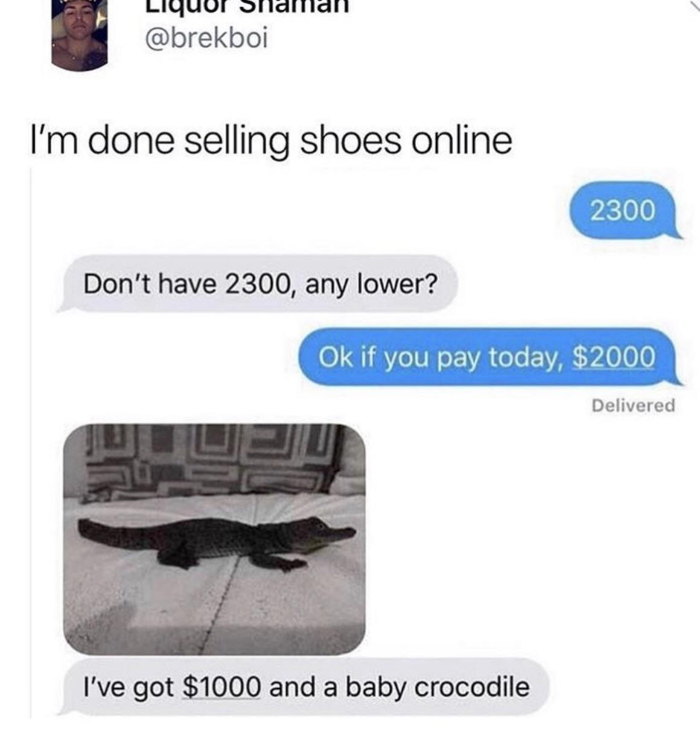Screen dimensions: 700x732
Task: Open the underlined $1000 amount link
Action: click(221, 687)
